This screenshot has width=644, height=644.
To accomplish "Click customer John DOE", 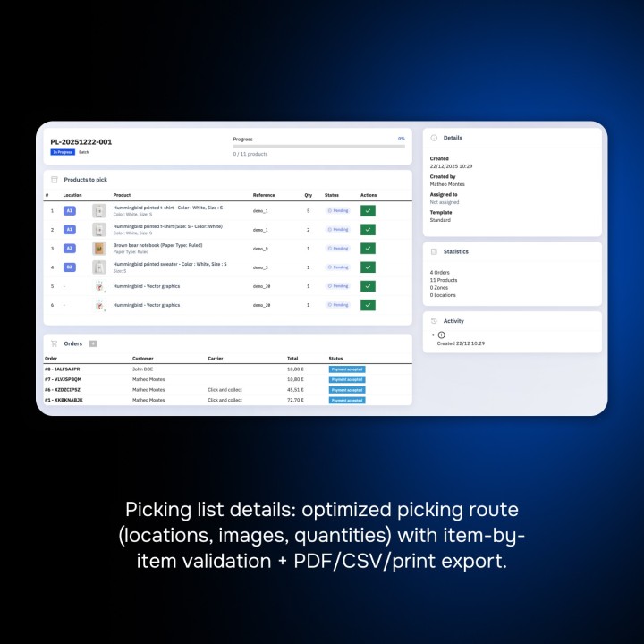I will pyautogui.click(x=142, y=369).
